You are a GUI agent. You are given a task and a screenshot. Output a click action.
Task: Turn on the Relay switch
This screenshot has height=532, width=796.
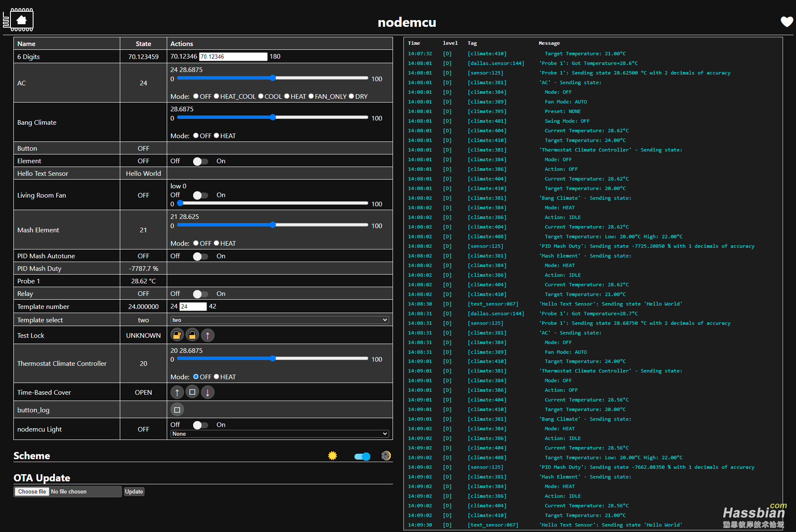click(x=200, y=294)
